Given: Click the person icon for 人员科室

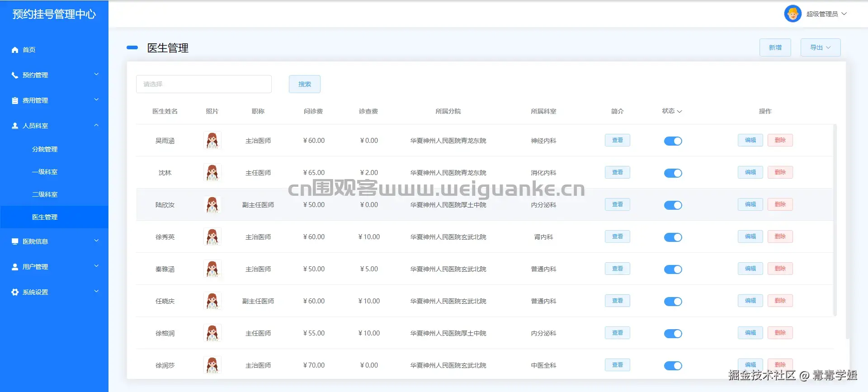Looking at the screenshot, I should pos(15,126).
